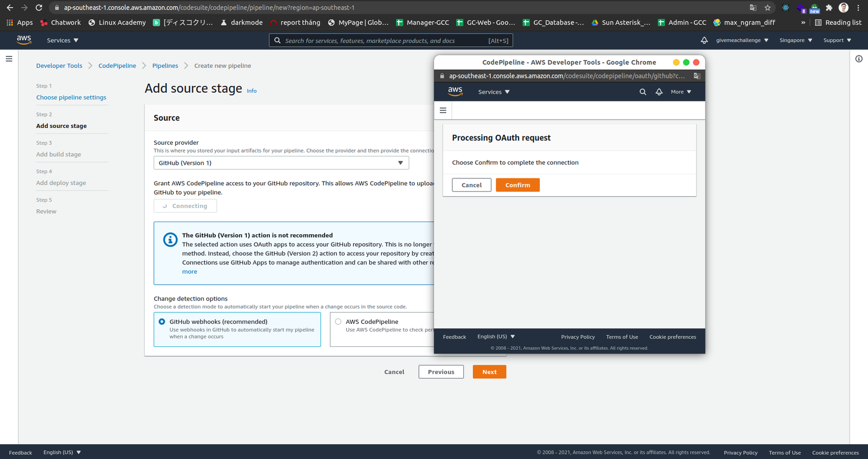Click the browser forward arrow

[x=24, y=8]
